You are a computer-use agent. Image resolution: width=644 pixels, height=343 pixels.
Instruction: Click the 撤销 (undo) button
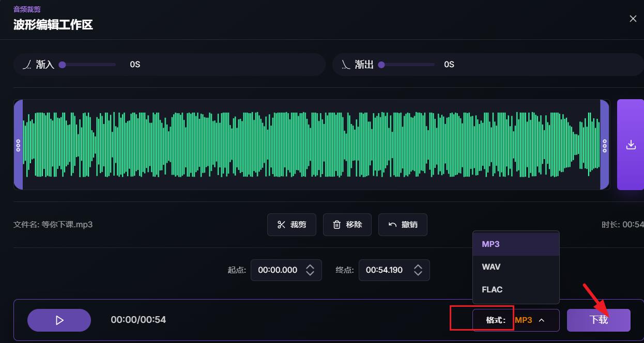coord(403,225)
